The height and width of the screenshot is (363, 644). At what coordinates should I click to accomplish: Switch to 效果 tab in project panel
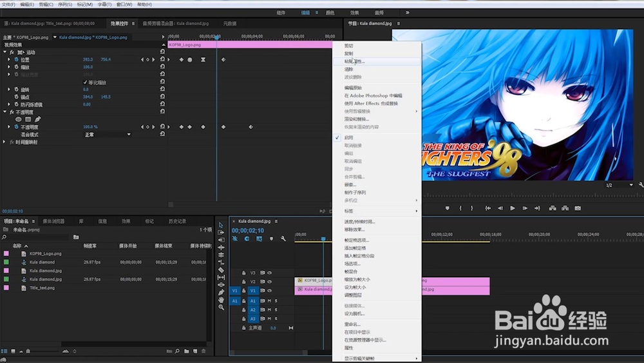(x=126, y=221)
